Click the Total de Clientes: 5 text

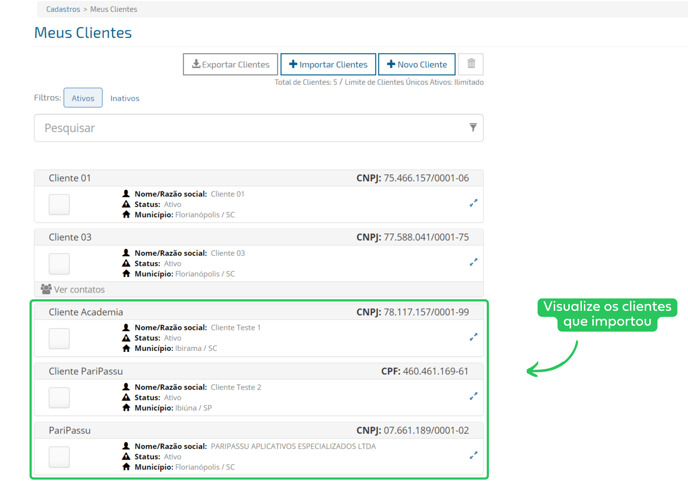point(306,82)
